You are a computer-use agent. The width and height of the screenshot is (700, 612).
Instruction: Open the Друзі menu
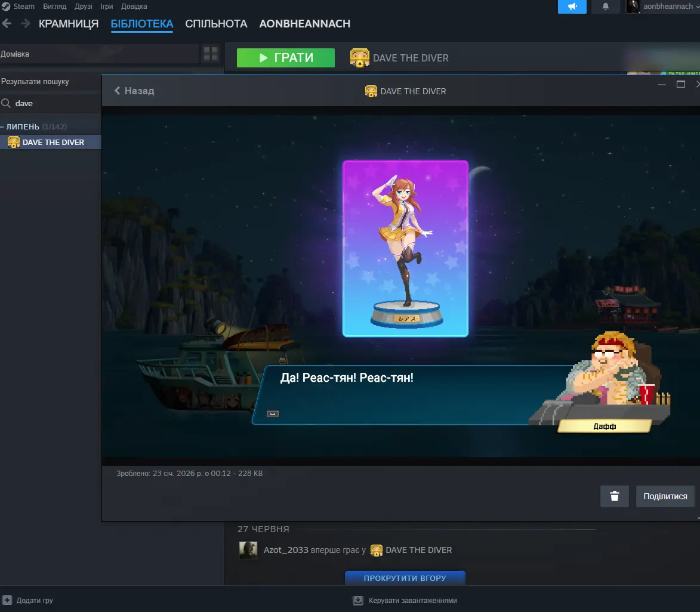(x=84, y=6)
